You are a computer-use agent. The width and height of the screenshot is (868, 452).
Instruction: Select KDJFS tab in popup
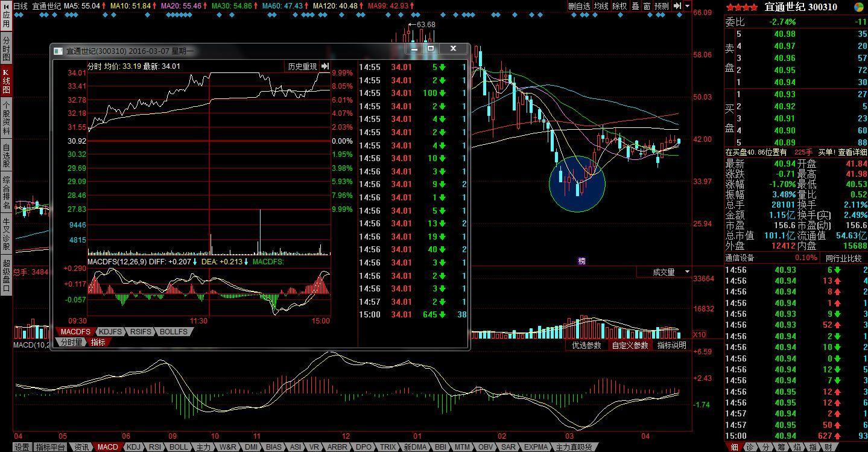point(110,332)
